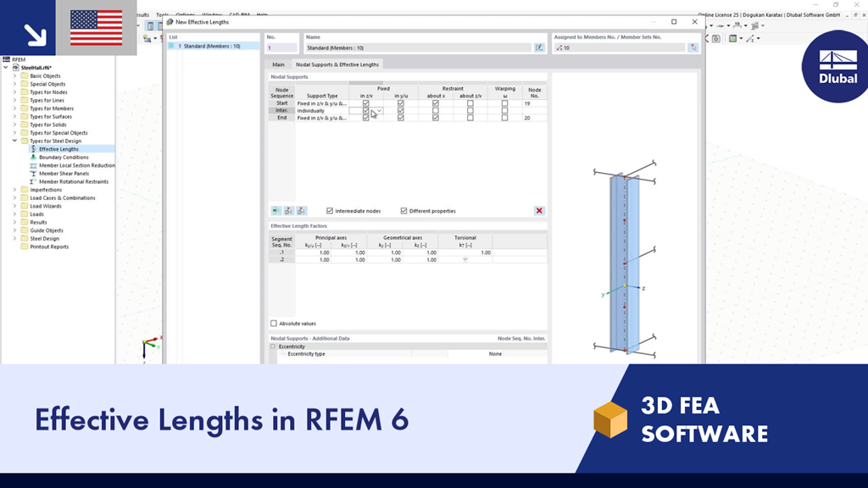Click the Member Local Section Reduction icon
Viewport: 868px width, 488px height.
(x=33, y=165)
